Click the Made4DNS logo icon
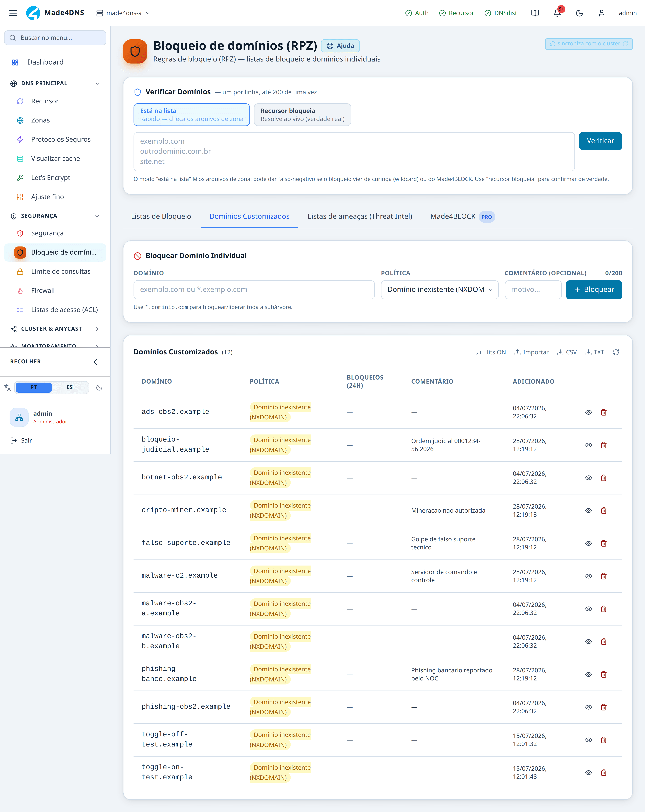This screenshot has width=645, height=812. pyautogui.click(x=33, y=13)
